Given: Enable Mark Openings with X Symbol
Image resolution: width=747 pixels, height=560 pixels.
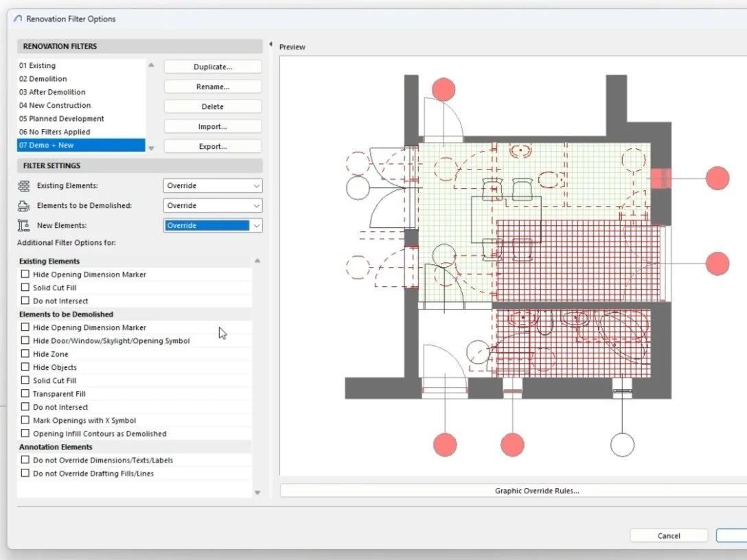Looking at the screenshot, I should coord(25,420).
